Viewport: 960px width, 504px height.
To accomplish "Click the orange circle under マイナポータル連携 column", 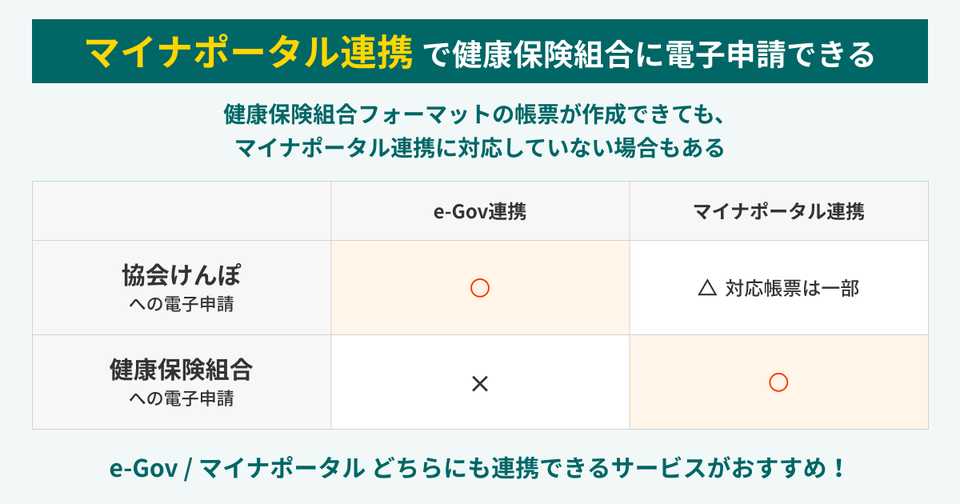I will (x=778, y=383).
